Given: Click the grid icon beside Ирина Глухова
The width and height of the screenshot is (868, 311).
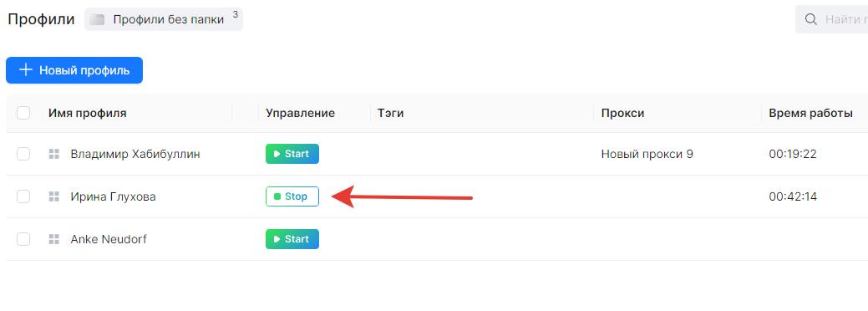Looking at the screenshot, I should click(x=53, y=196).
